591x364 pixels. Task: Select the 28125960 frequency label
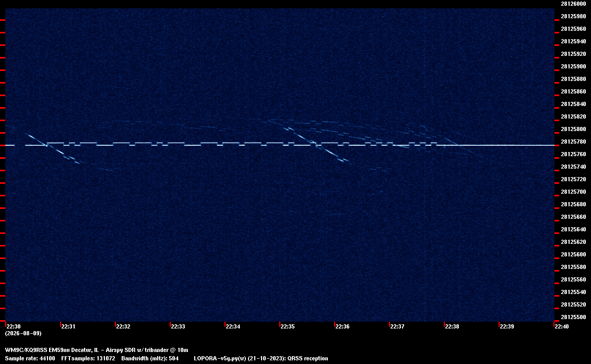coord(573,29)
